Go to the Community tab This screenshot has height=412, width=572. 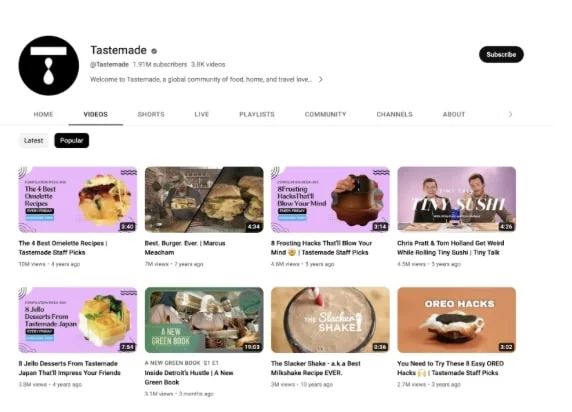[x=325, y=114]
